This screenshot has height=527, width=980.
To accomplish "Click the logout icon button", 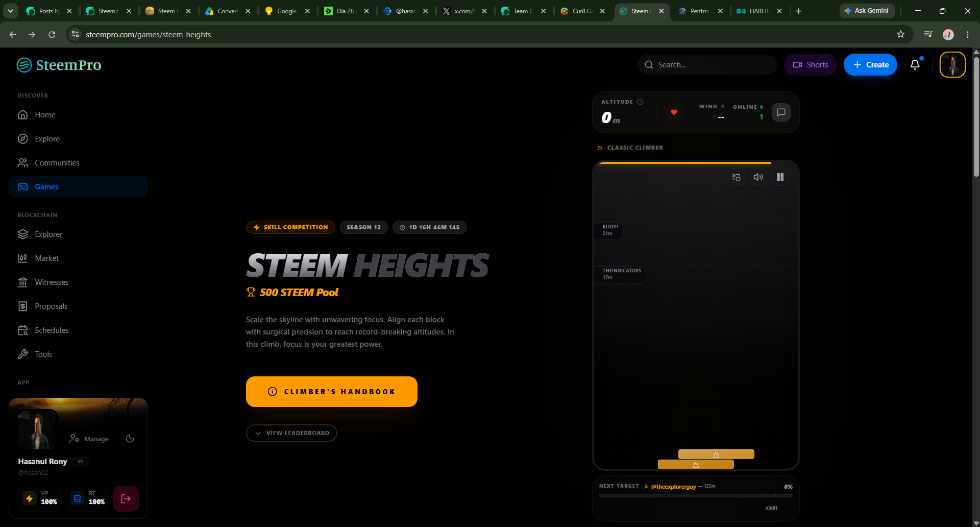I will 126,499.
